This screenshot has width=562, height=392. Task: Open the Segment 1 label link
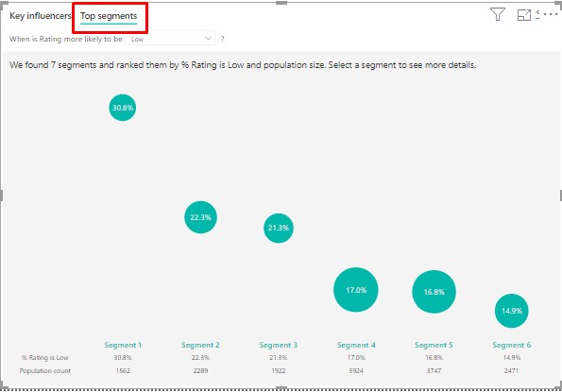pyautogui.click(x=123, y=345)
